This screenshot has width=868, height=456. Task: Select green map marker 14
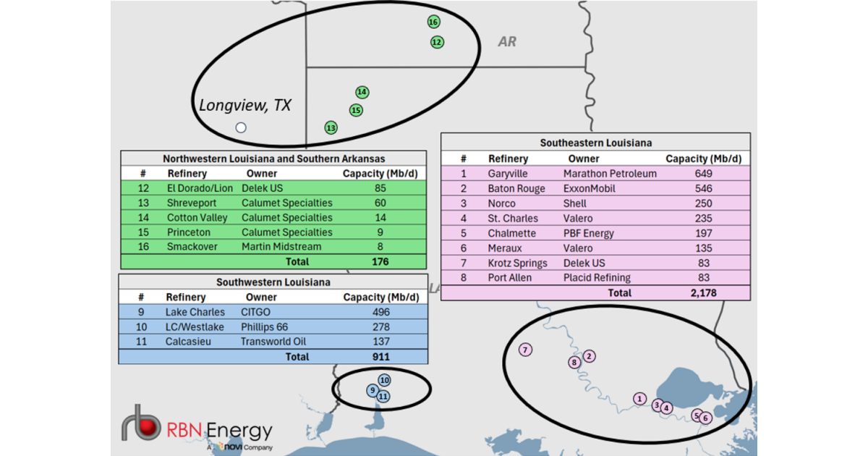pos(362,92)
